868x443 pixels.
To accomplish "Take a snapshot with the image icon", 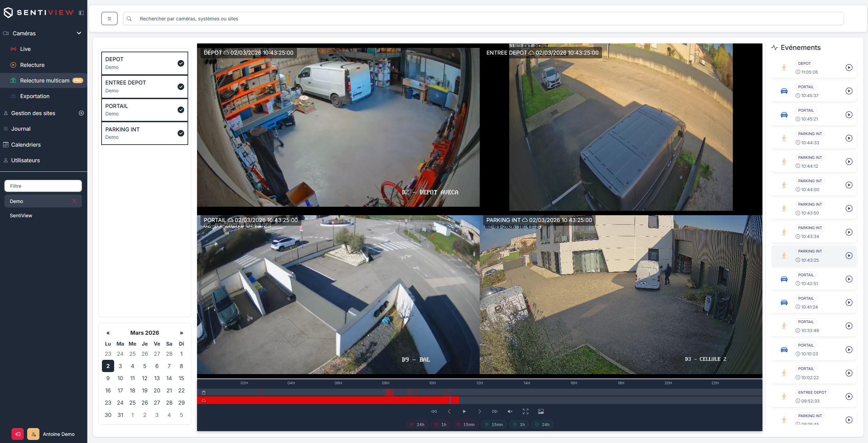I will [x=541, y=411].
